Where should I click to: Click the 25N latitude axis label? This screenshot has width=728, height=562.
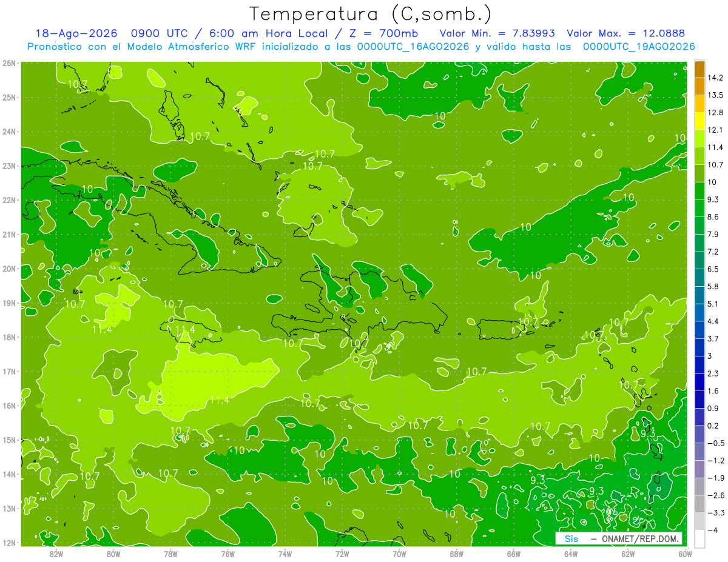click(x=9, y=97)
